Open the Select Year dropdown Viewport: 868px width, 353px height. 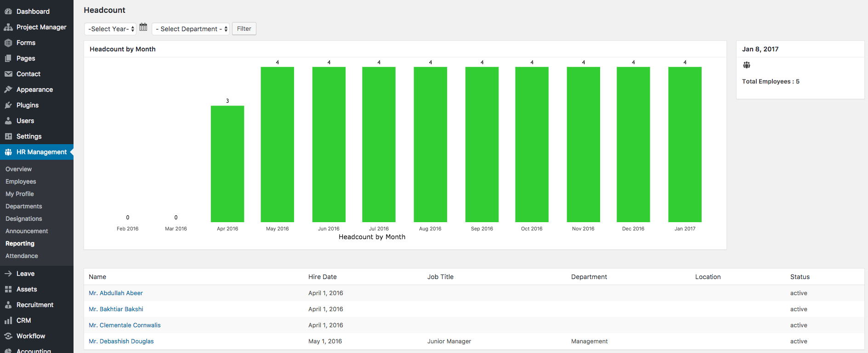[110, 29]
